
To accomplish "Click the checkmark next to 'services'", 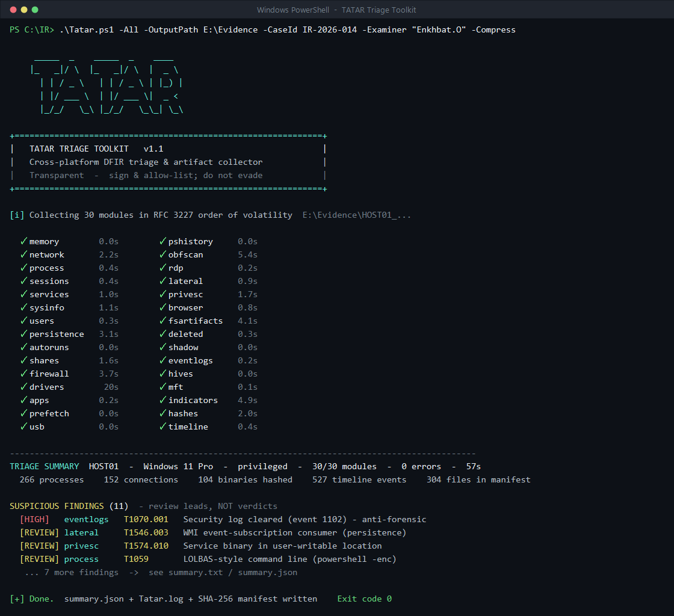I will (x=23, y=294).
